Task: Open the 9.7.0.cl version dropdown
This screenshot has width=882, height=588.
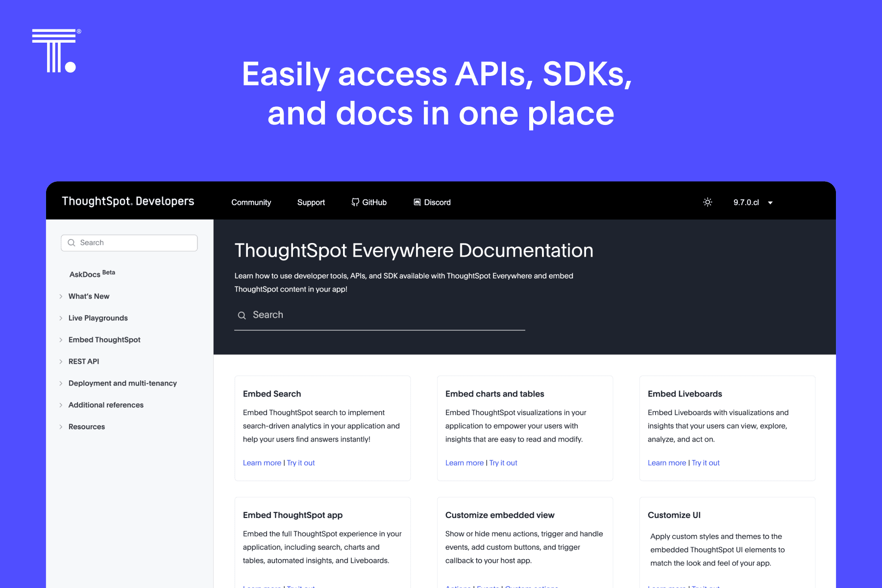Action: click(x=753, y=202)
